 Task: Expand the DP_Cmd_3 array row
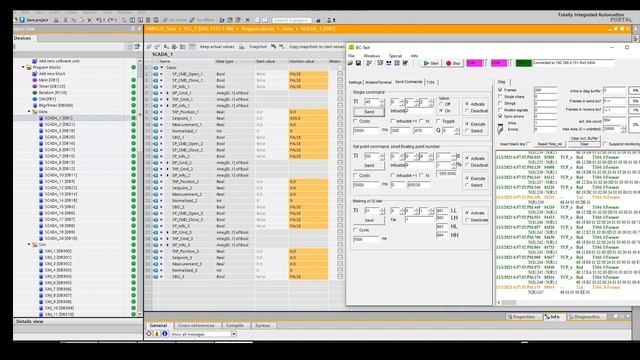167,232
